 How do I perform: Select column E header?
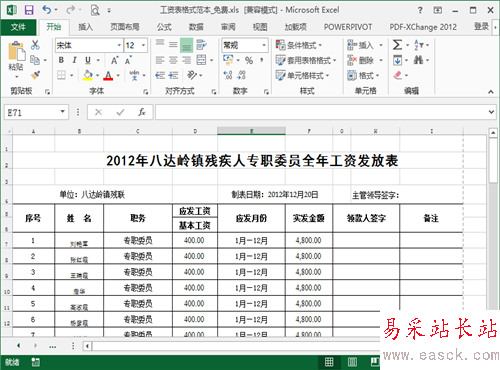251,131
